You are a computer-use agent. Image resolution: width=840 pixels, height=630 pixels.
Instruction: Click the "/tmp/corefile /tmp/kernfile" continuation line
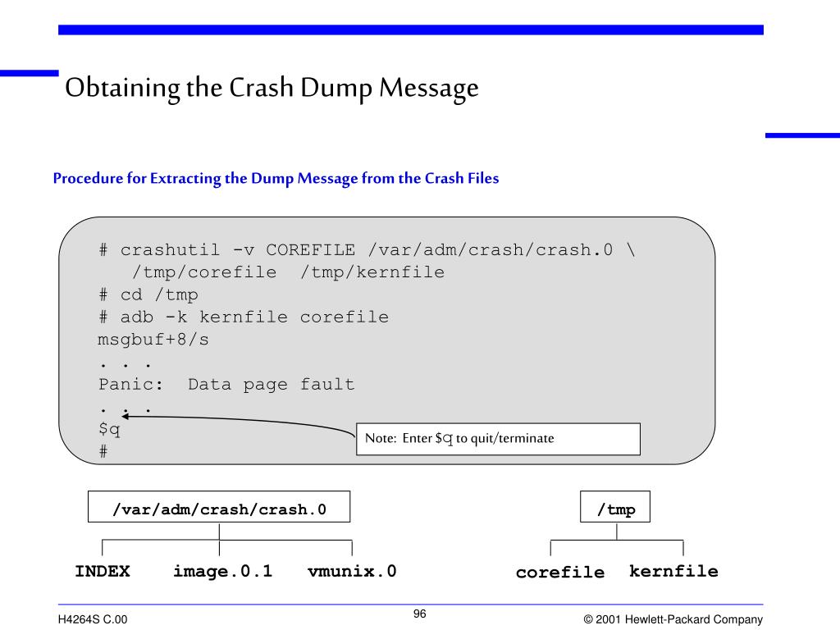pyautogui.click(x=288, y=272)
